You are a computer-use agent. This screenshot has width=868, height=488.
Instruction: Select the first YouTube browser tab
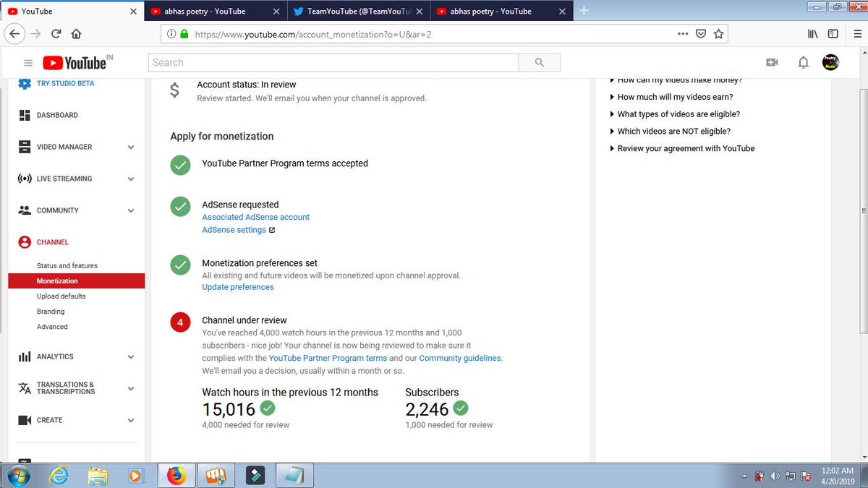(x=72, y=11)
